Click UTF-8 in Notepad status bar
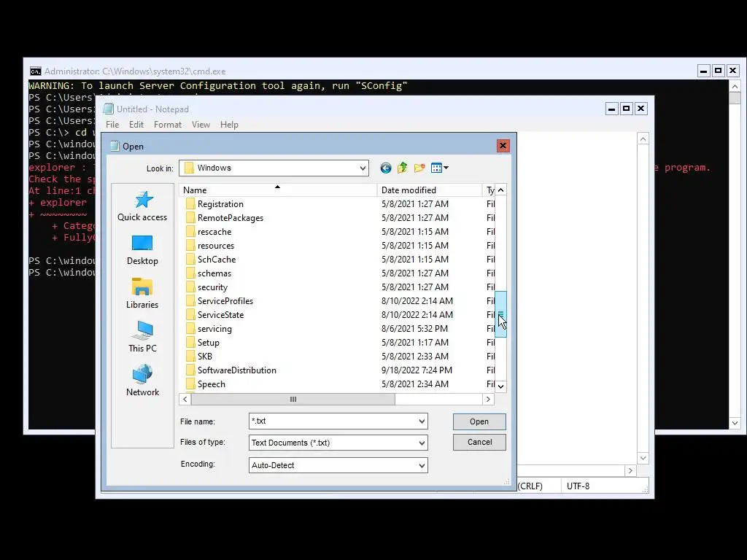 [578, 486]
